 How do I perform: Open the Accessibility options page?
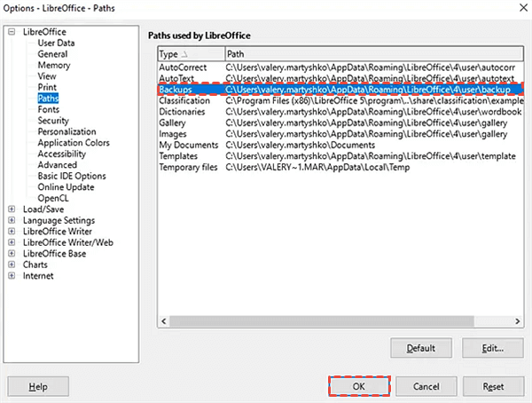[x=62, y=154]
